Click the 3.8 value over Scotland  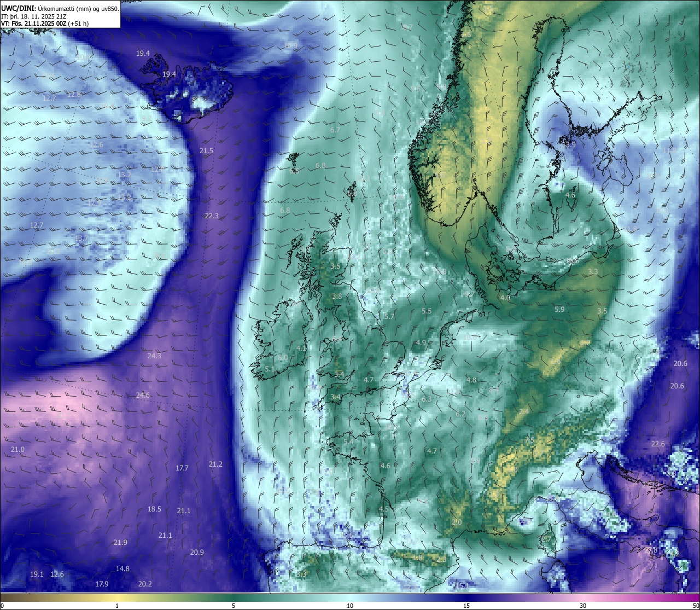[337, 297]
